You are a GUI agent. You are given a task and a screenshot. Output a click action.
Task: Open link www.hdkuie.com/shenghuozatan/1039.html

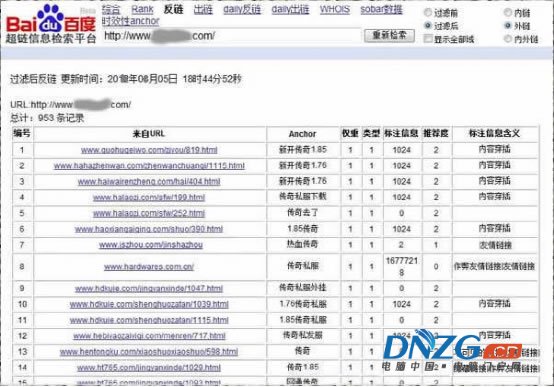coord(149,304)
